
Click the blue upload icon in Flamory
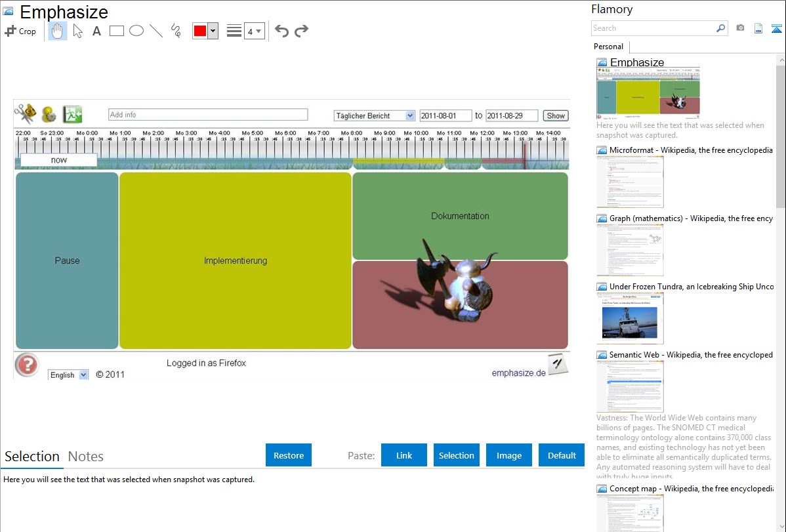point(776,28)
